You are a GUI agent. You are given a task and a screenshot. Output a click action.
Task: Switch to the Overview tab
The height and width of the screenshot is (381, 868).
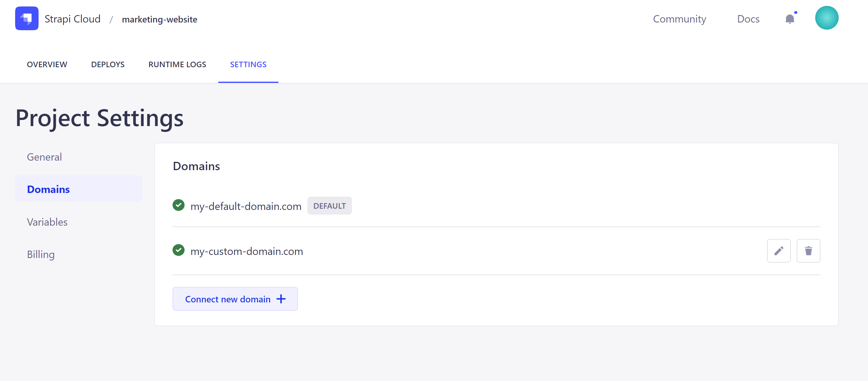47,64
